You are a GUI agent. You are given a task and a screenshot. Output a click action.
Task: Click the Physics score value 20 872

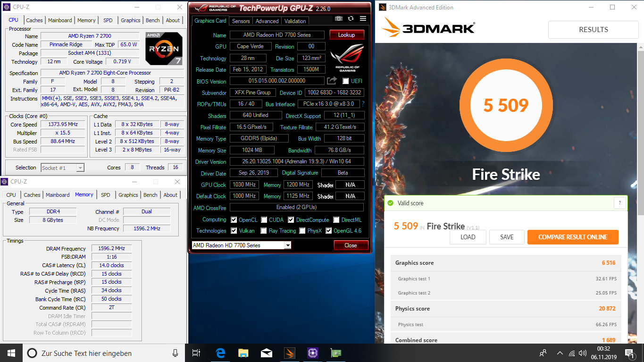click(x=607, y=309)
